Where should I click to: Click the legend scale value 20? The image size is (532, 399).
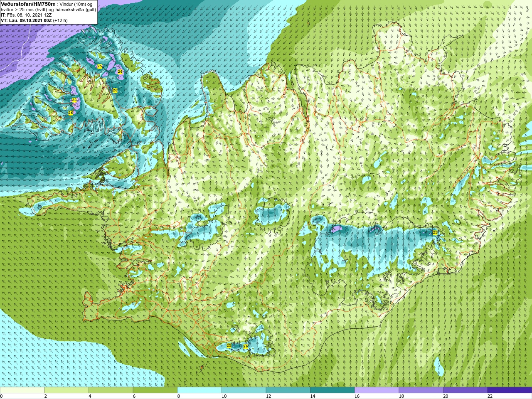click(446, 397)
